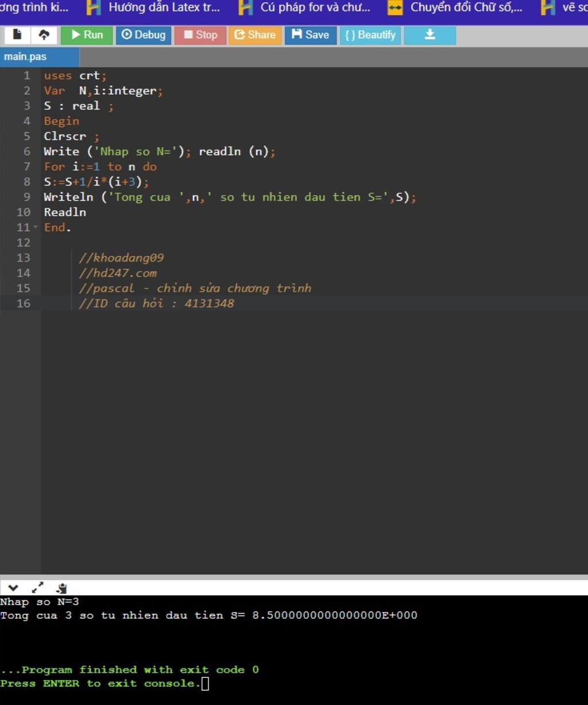Click '...Program finished with exit code 0' message

[130, 669]
